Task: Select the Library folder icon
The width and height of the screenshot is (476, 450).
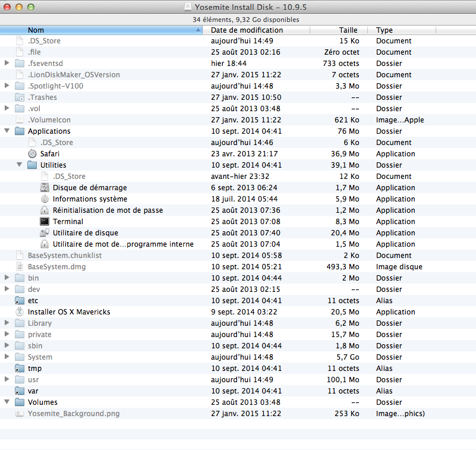Action: point(20,323)
